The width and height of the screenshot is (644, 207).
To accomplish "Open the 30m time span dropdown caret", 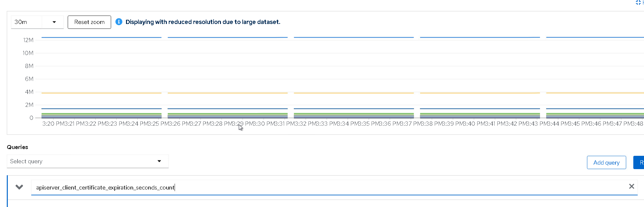I will click(x=54, y=22).
